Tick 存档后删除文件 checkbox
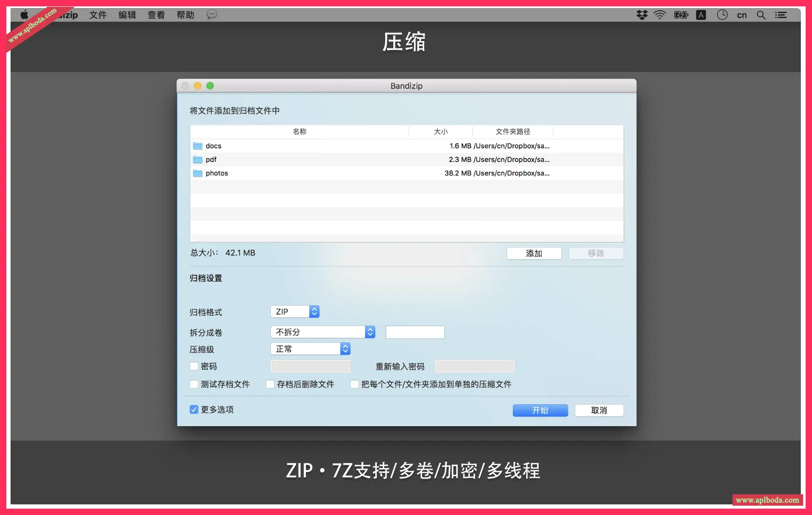Screen dimensions: 812x515 [x=270, y=384]
